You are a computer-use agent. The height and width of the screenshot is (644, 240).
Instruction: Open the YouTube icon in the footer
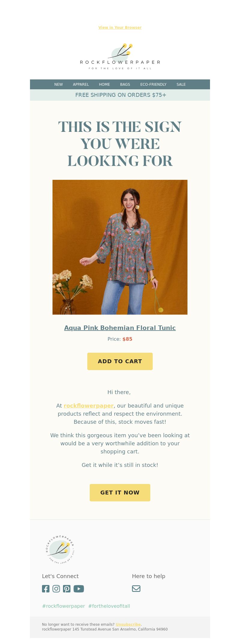(x=79, y=589)
